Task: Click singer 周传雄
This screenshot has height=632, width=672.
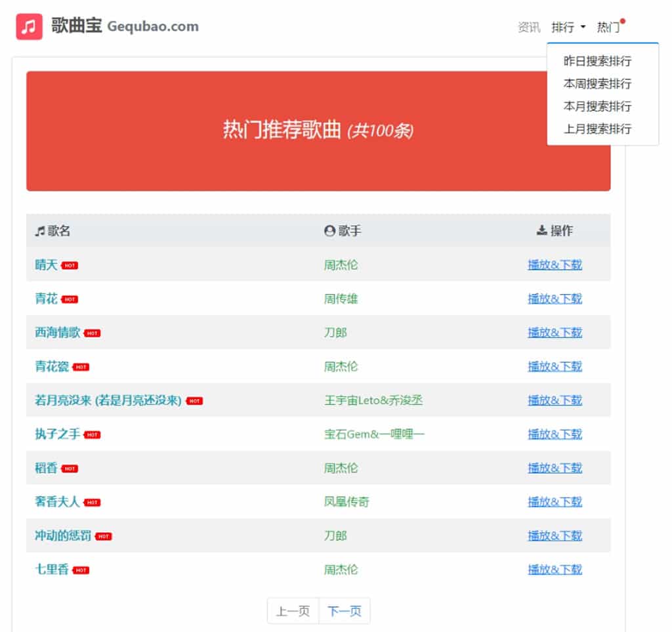Action: point(341,299)
